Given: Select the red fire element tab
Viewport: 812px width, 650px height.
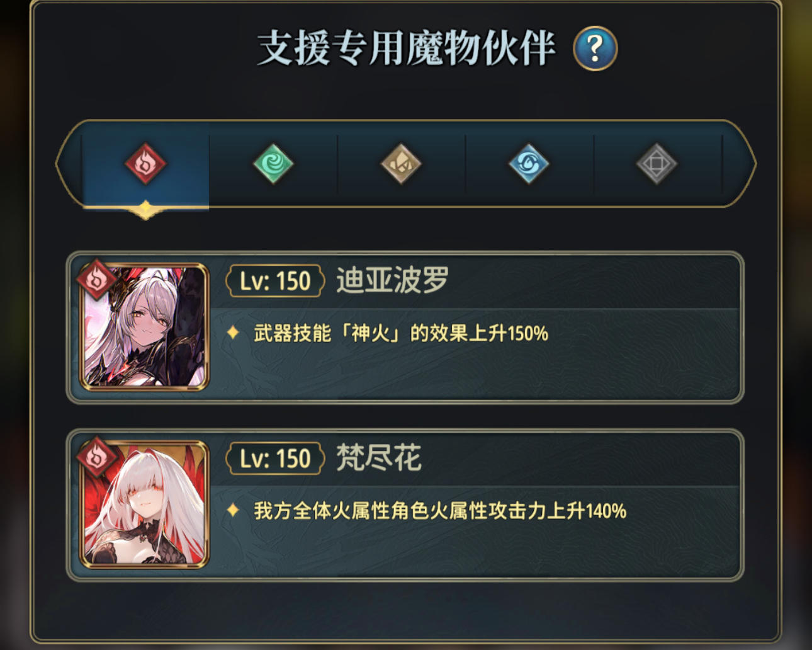Looking at the screenshot, I should 145,164.
